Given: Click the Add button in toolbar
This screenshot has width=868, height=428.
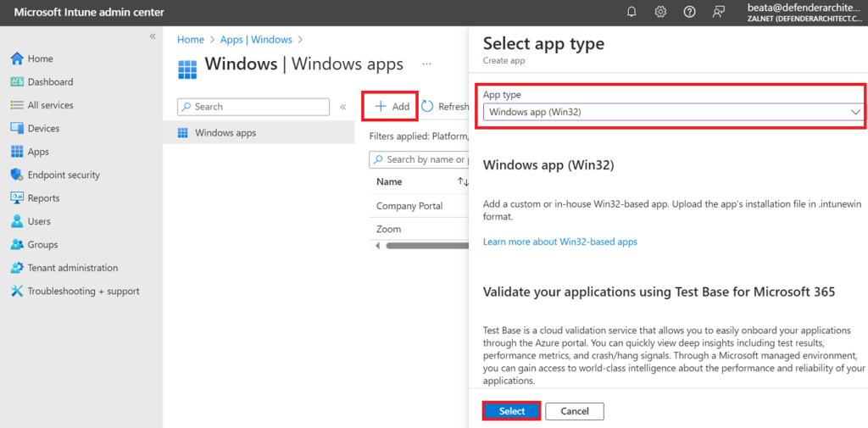Looking at the screenshot, I should pos(391,106).
